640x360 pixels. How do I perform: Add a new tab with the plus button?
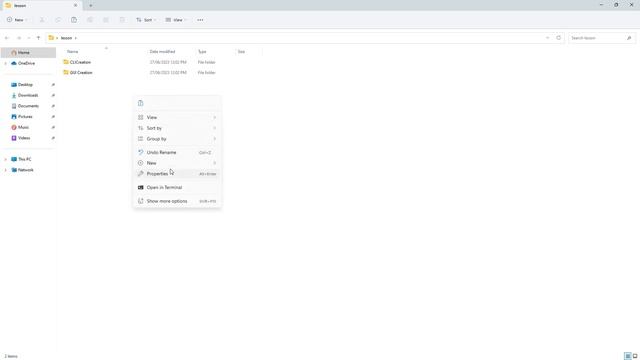[91, 6]
